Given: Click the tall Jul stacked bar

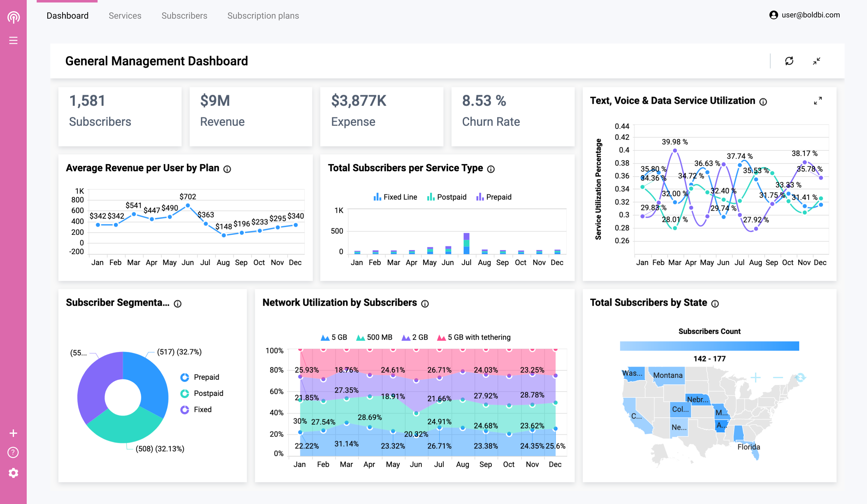Looking at the screenshot, I should pyautogui.click(x=466, y=244).
